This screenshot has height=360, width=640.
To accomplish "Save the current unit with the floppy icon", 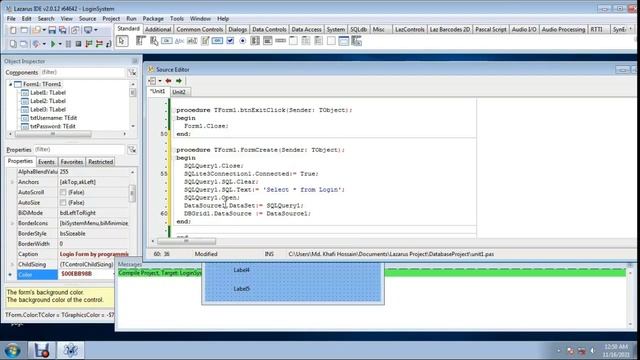I will click(52, 30).
